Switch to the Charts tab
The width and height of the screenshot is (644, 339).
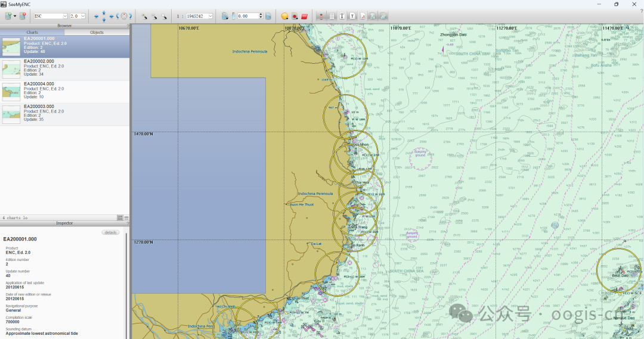(32, 32)
